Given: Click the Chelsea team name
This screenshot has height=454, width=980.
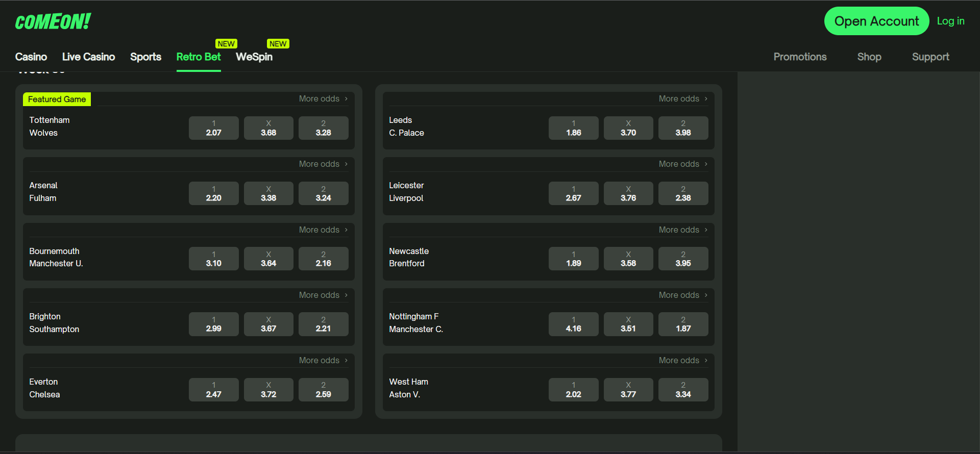Looking at the screenshot, I should click(x=44, y=394).
